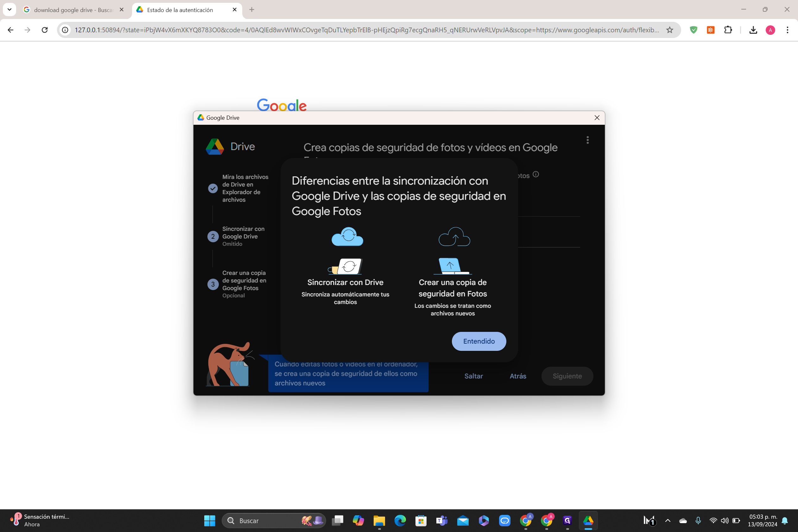The image size is (798, 532).
Task: Go back in browser history
Action: pyautogui.click(x=10, y=30)
